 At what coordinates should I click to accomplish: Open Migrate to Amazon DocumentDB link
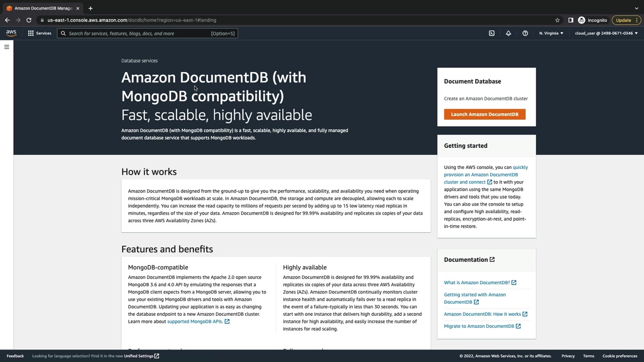point(482,326)
